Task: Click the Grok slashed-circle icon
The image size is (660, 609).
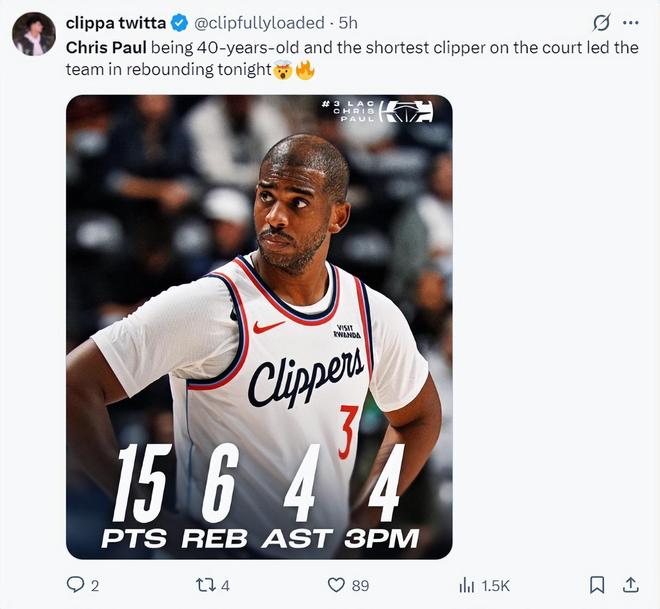Action: [601, 22]
